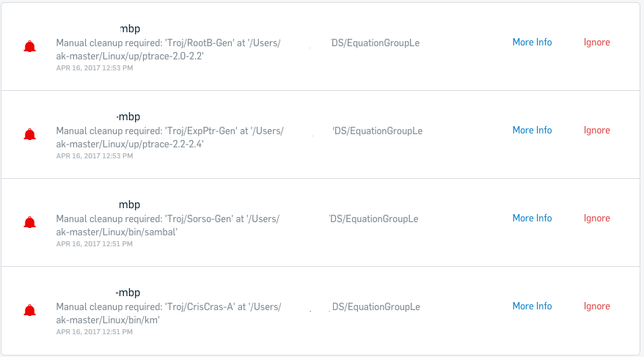Open More Info for Troj/ExpPtr-Gen alert

click(532, 130)
